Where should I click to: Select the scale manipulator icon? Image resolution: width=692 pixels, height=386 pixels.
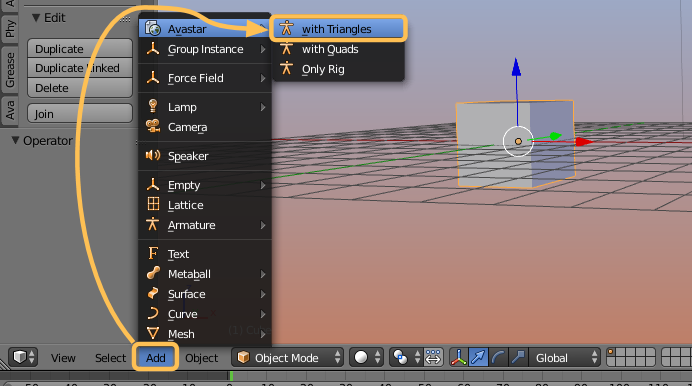518,357
